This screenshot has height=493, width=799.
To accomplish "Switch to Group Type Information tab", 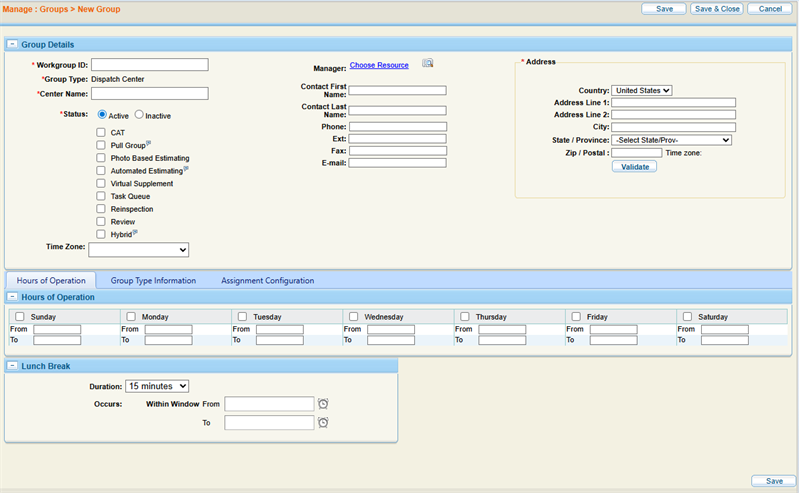I will (153, 281).
